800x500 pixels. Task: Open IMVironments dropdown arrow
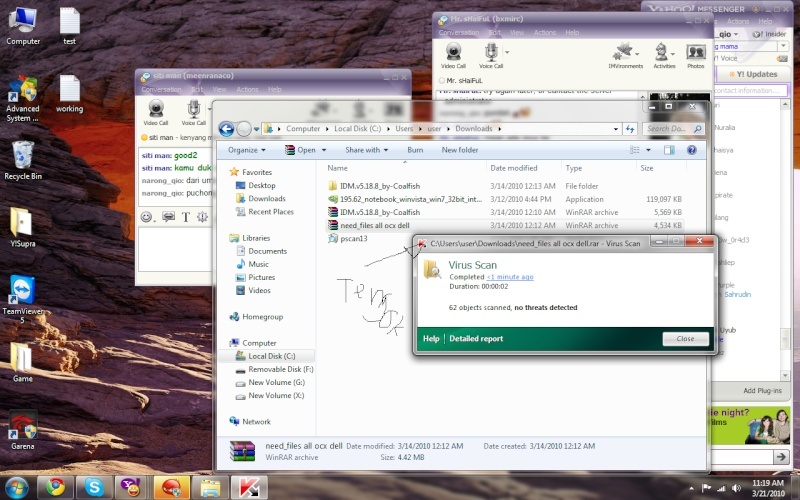pos(637,53)
